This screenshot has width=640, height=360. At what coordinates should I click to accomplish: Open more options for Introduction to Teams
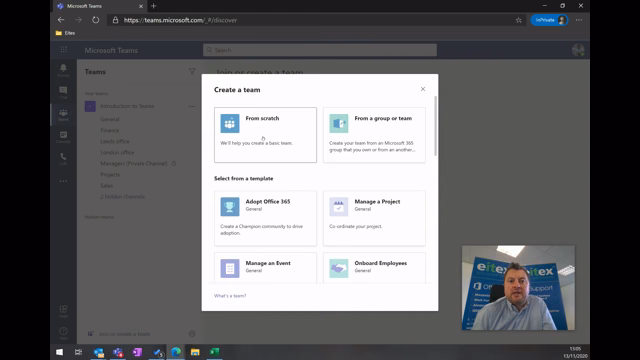(192, 106)
